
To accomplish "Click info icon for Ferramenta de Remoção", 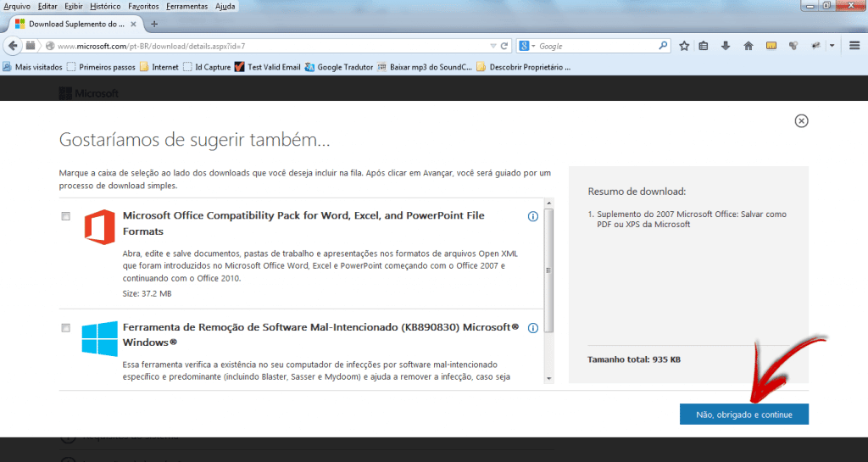I will [532, 328].
